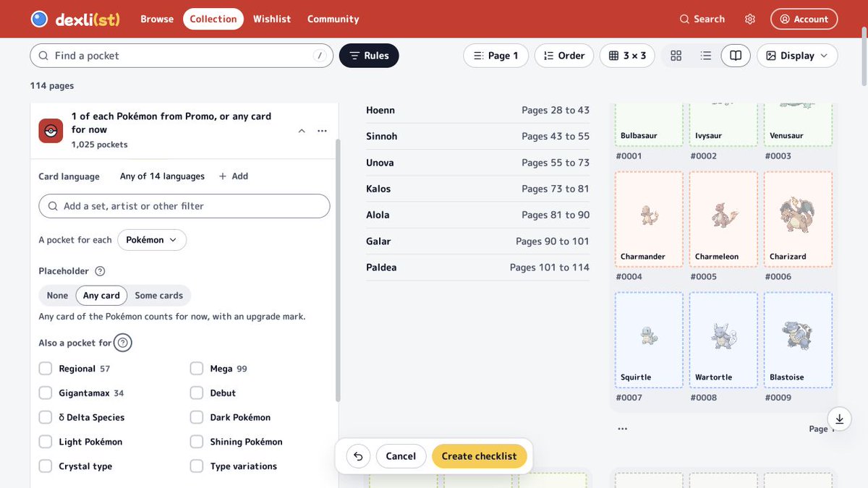
Task: Check the Type variations checkbox
Action: (x=197, y=466)
